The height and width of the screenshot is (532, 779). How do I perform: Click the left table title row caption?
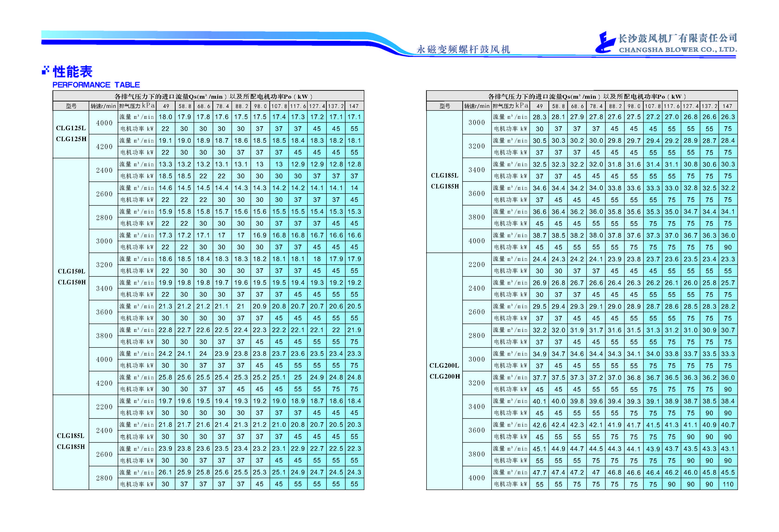213,97
